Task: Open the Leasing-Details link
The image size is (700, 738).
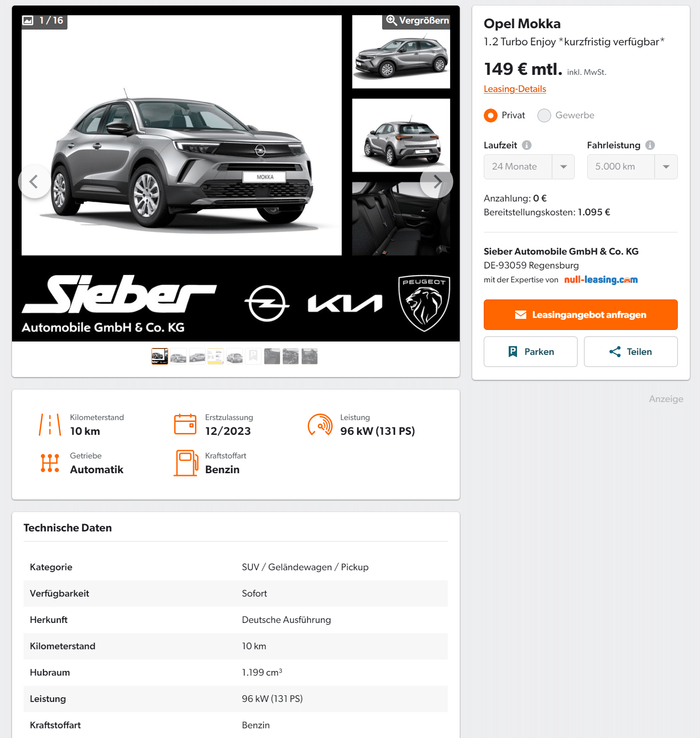Action: [x=515, y=89]
